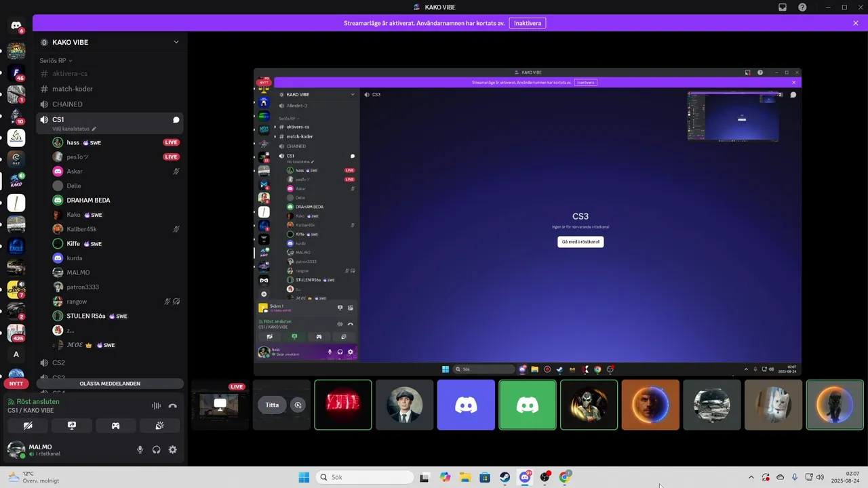
Task: Toggle deafen headphones icon
Action: pyautogui.click(x=157, y=449)
